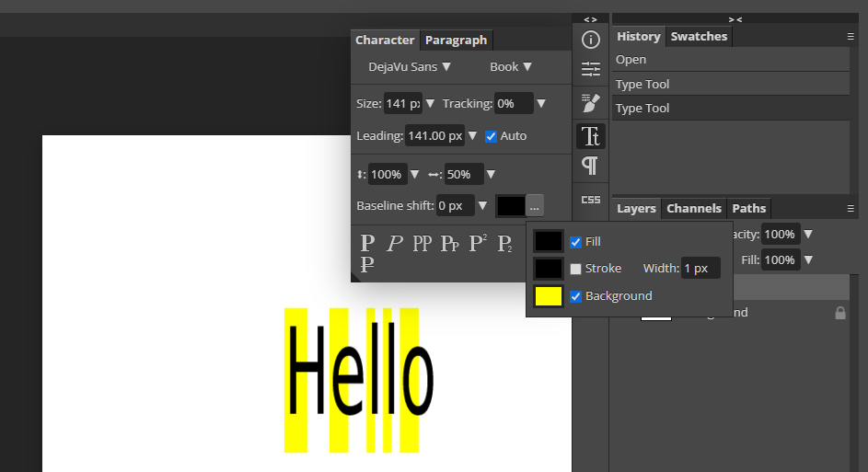Apply all caps PP text style
The width and height of the screenshot is (868, 472).
point(422,243)
